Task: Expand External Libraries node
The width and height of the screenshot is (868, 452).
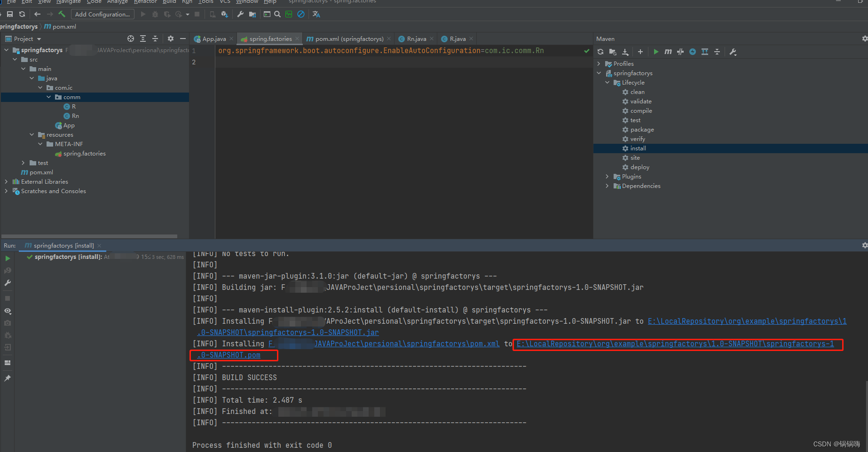Action: (x=6, y=181)
